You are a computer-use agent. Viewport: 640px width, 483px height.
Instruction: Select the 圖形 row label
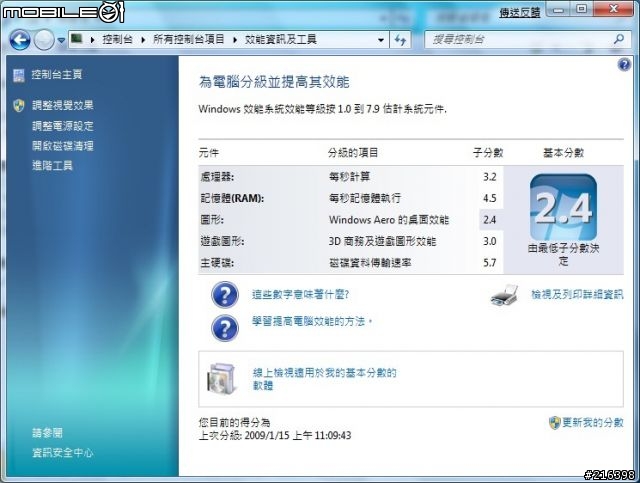click(x=212, y=220)
